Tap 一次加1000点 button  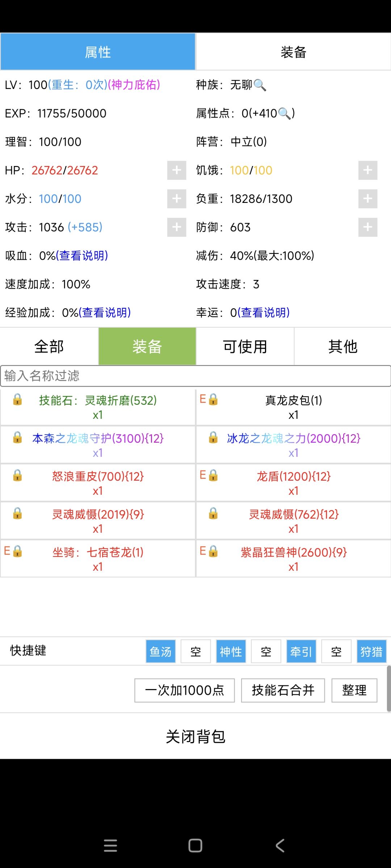pyautogui.click(x=185, y=690)
